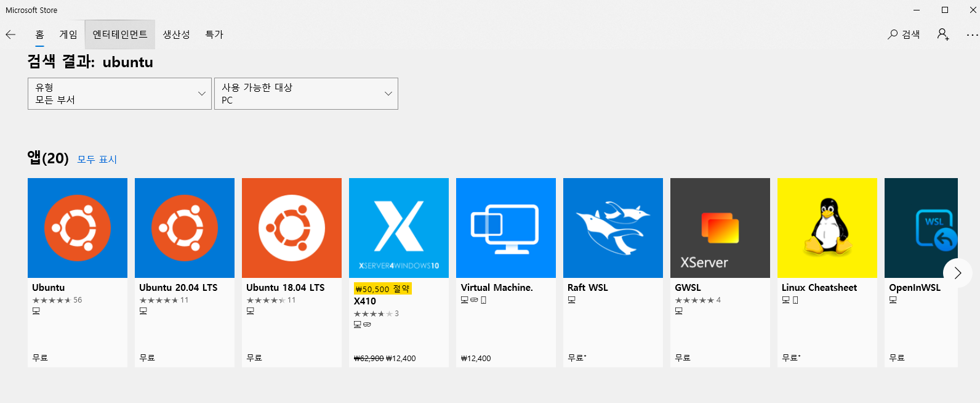Click the 모두 표시 link

(97, 160)
